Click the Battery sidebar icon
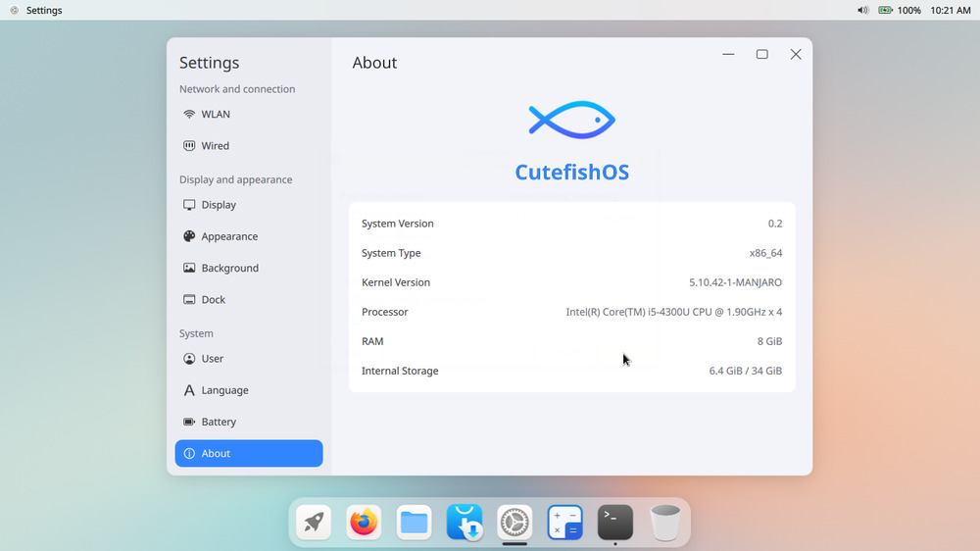This screenshot has height=551, width=980. pos(189,422)
